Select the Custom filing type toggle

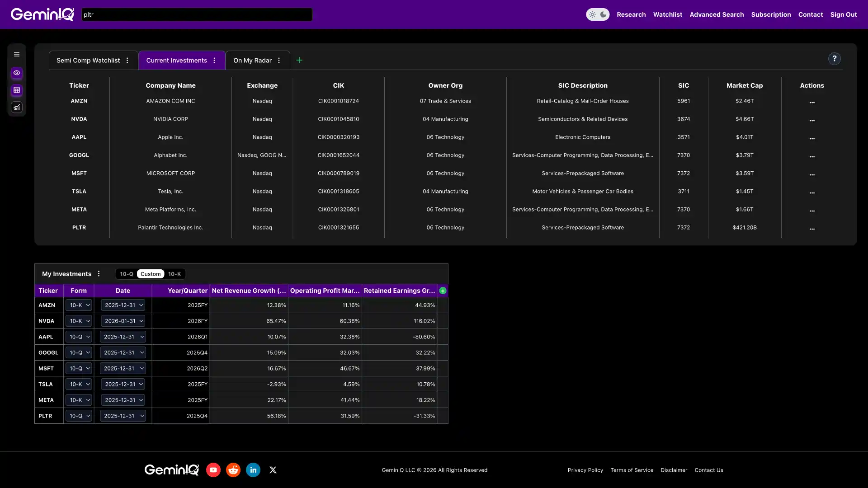[150, 274]
